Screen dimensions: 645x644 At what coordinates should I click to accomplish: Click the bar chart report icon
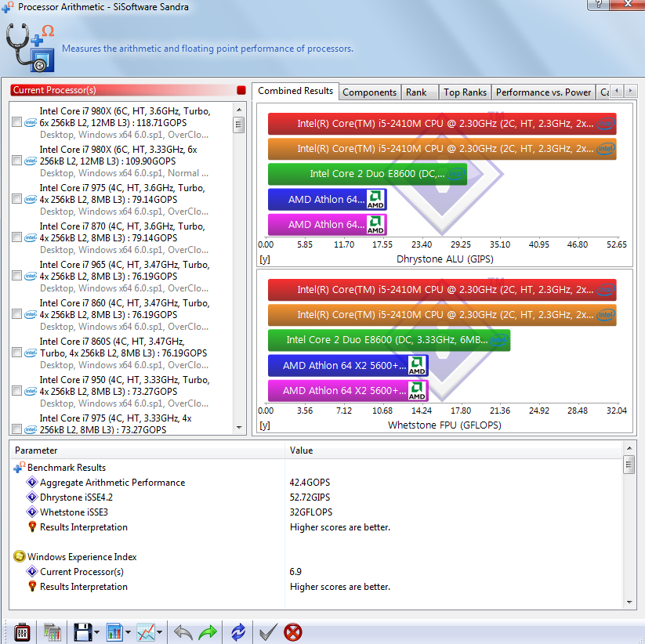pos(114,632)
